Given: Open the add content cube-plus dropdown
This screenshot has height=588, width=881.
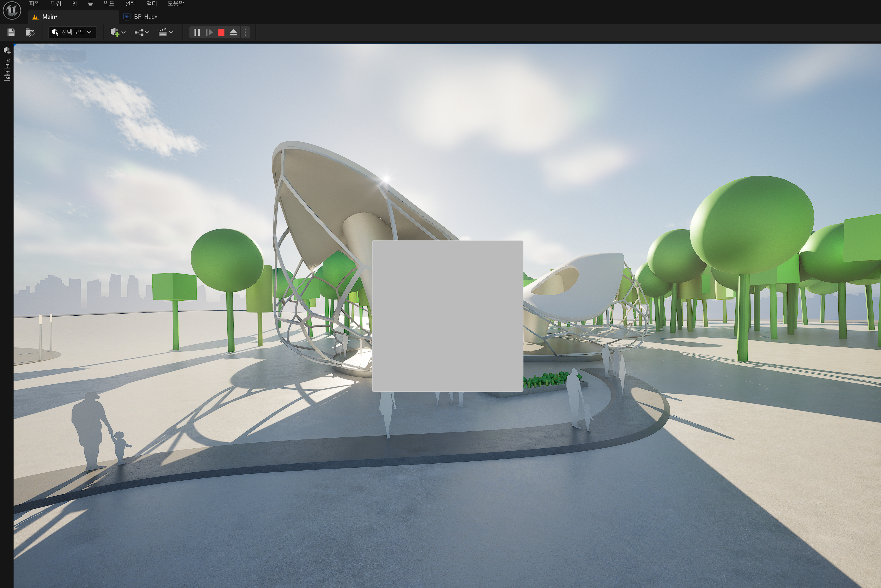Looking at the screenshot, I should 118,32.
